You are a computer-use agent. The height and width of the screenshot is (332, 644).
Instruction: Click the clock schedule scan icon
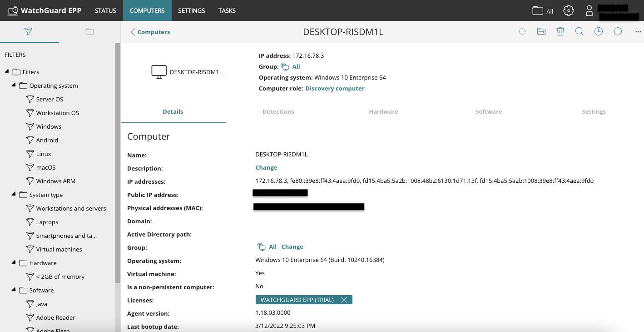pos(599,31)
